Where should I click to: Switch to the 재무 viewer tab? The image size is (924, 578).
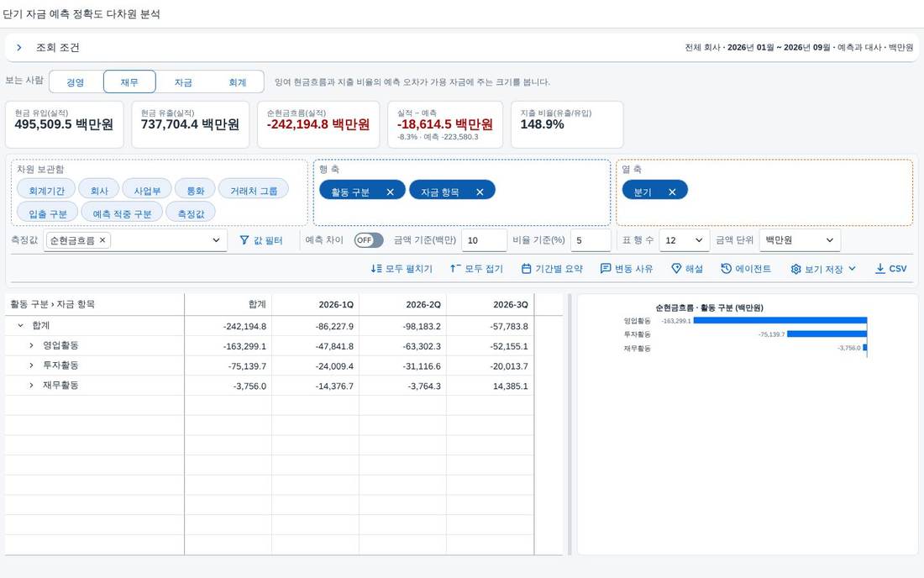[x=129, y=81]
